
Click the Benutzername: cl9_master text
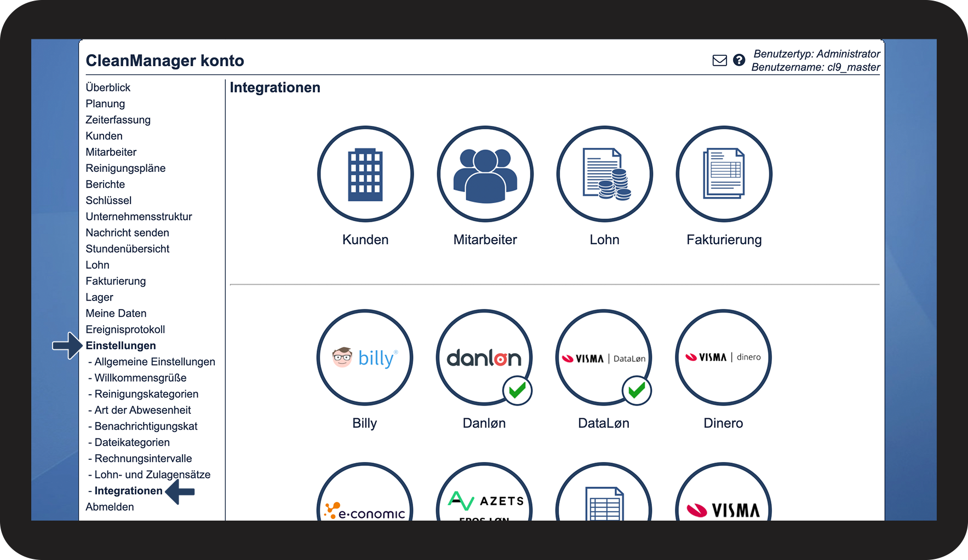click(x=816, y=67)
